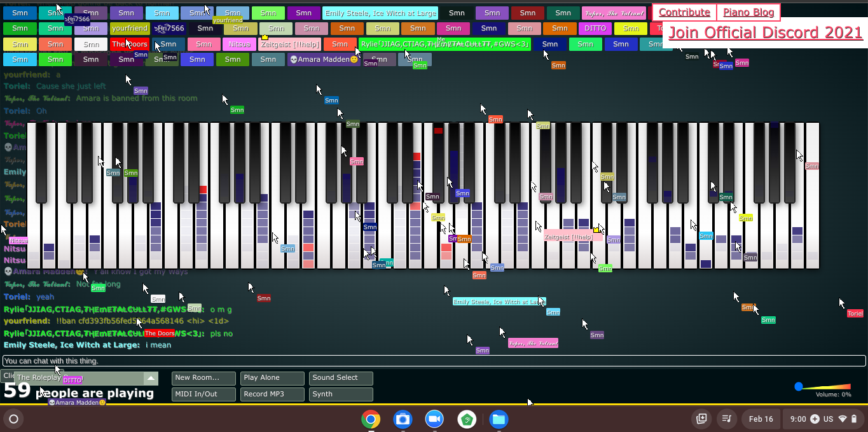Open the media controls tray icon

click(726, 419)
